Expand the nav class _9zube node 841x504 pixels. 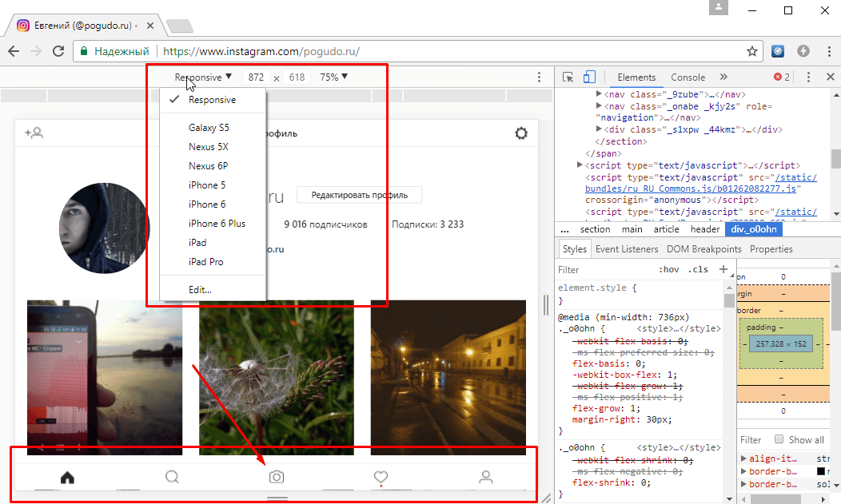(x=599, y=93)
